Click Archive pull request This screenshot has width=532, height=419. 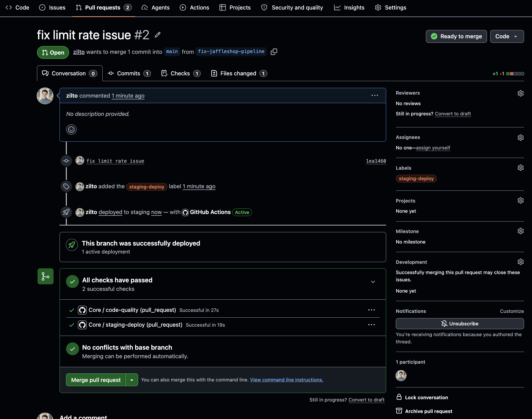[x=428, y=411]
